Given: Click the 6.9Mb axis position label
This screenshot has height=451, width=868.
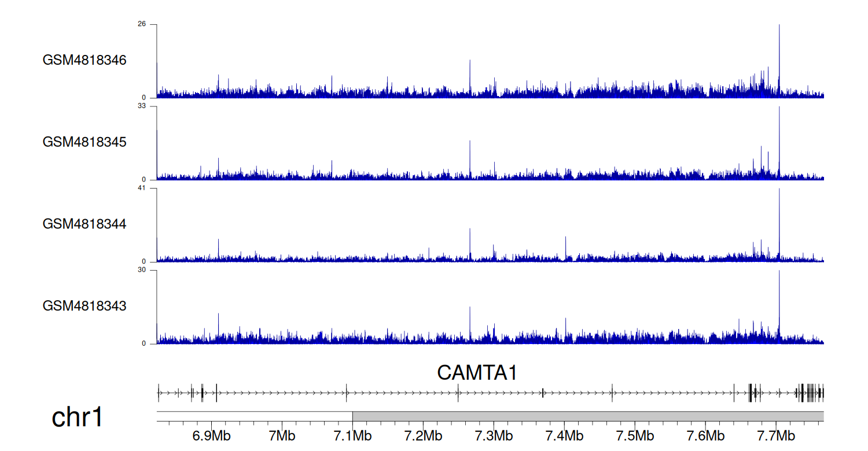Looking at the screenshot, I should (x=211, y=435).
